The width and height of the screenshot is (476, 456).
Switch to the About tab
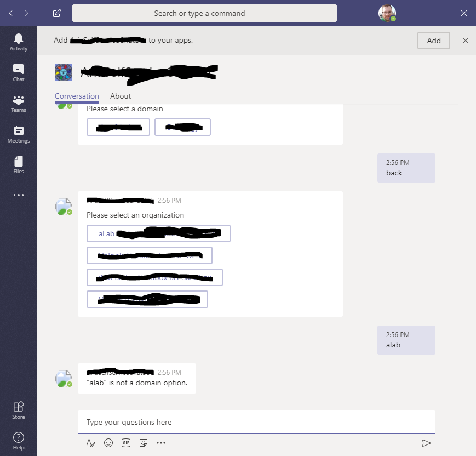121,96
